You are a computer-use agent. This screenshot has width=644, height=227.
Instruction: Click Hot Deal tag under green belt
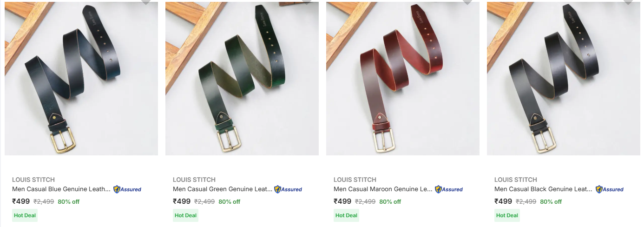(x=185, y=215)
